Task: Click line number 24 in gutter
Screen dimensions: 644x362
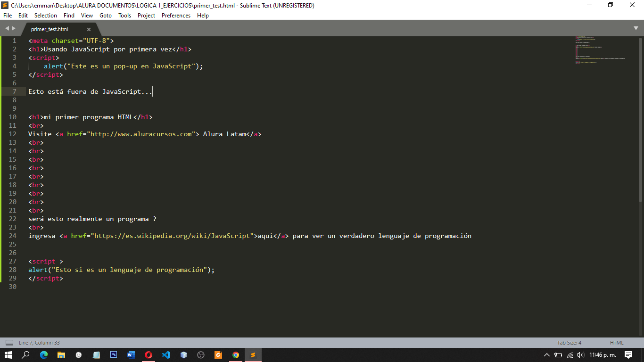Action: coord(13,236)
